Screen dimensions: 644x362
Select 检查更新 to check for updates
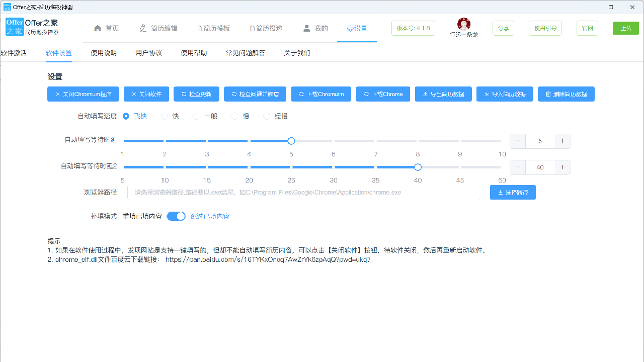click(196, 94)
